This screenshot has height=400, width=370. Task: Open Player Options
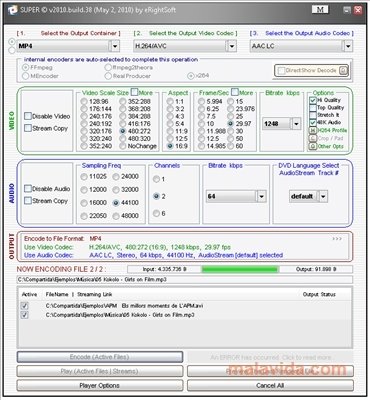pyautogui.click(x=100, y=385)
